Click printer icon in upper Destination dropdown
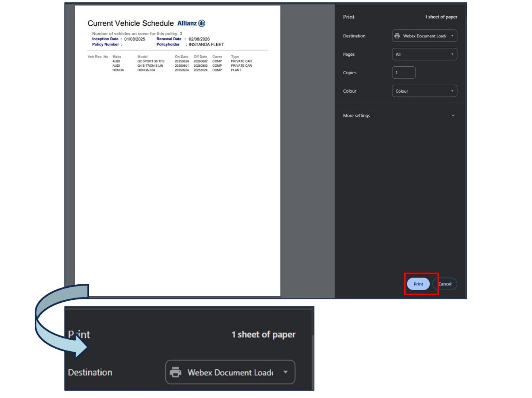Viewport: 532px width, 398px height. 397,36
